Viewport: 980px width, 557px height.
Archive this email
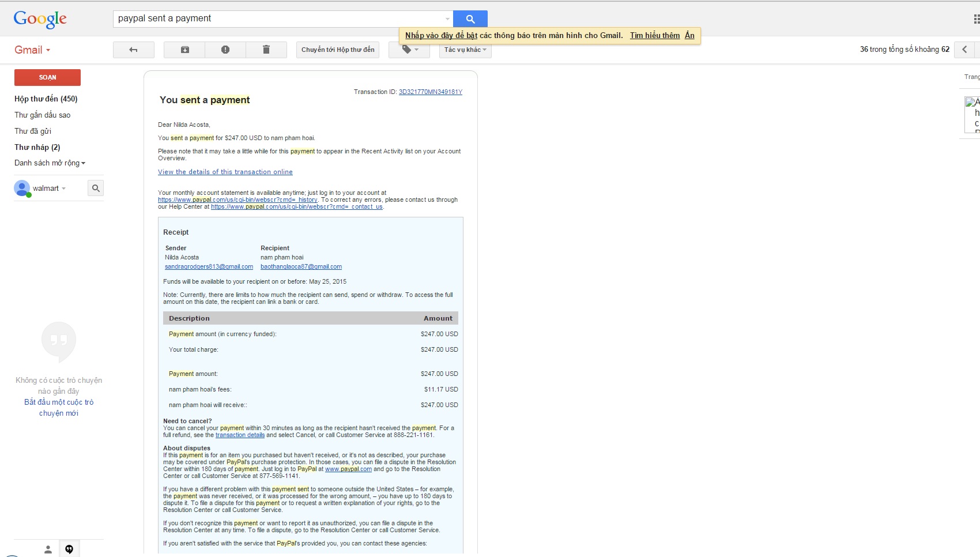184,50
